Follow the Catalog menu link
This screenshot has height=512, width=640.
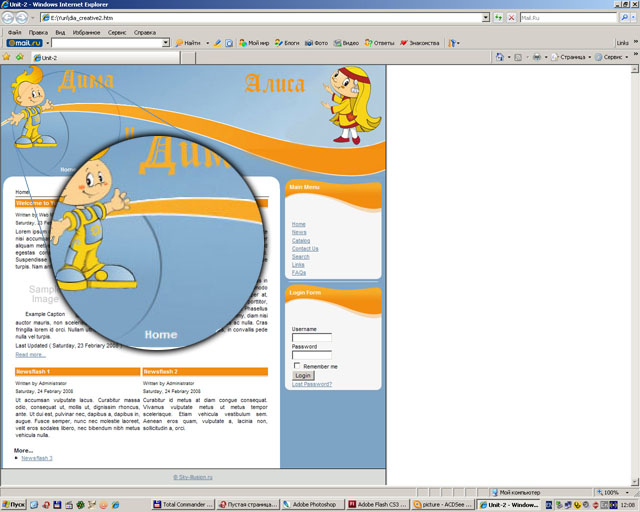click(301, 240)
